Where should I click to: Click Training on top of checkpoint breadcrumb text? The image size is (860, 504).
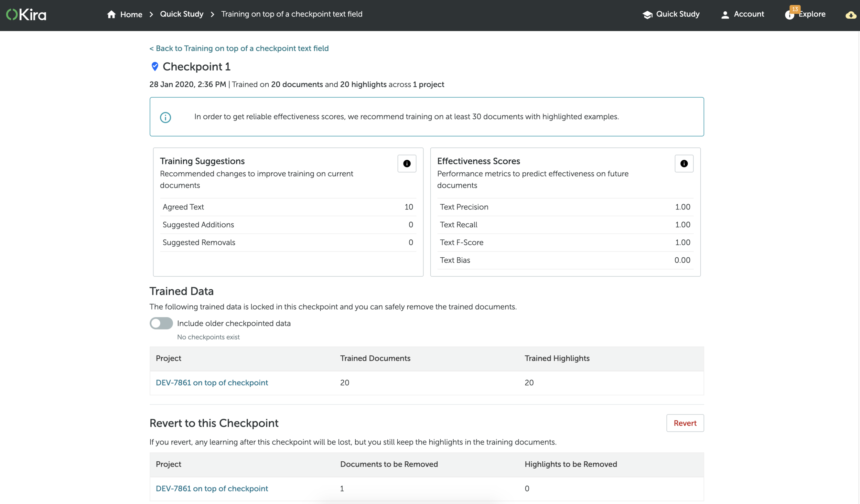click(x=291, y=14)
